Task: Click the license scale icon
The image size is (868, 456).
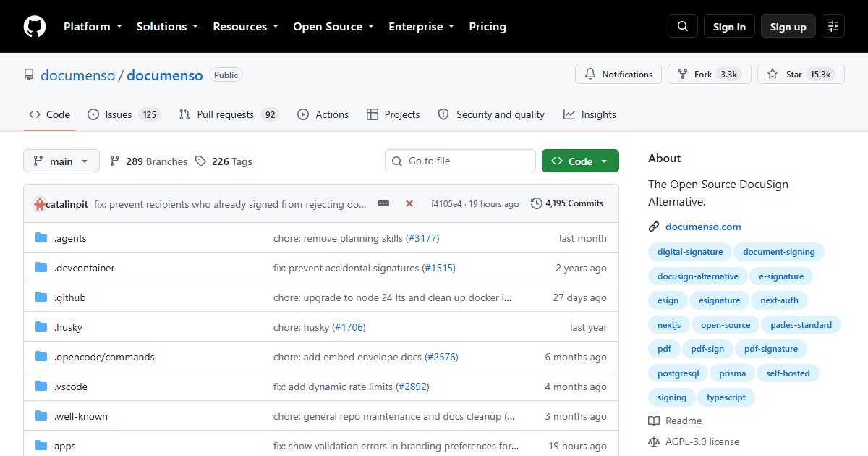Action: (654, 442)
